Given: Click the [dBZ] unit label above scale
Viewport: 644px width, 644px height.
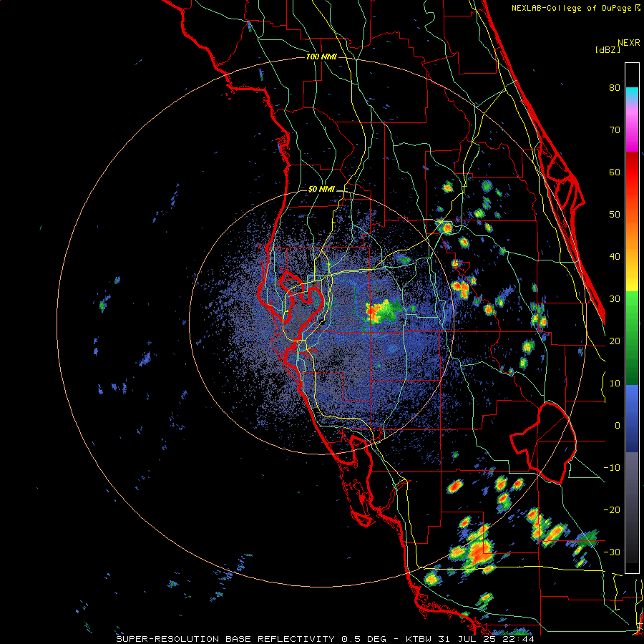Looking at the screenshot, I should 608,49.
